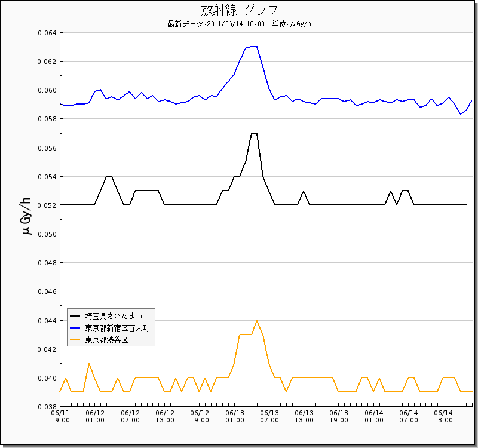Click the vertical μGy/h axis title
This screenshot has width=478, height=448.
(27, 216)
